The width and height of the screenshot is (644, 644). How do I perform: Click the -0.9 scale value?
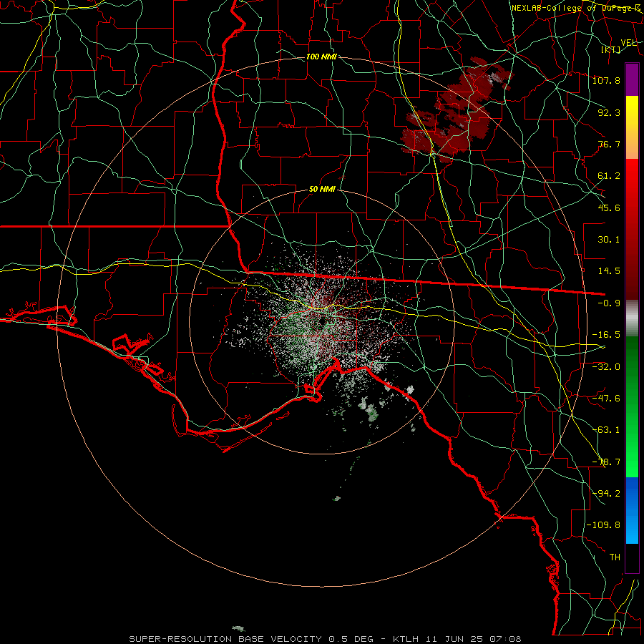(609, 303)
